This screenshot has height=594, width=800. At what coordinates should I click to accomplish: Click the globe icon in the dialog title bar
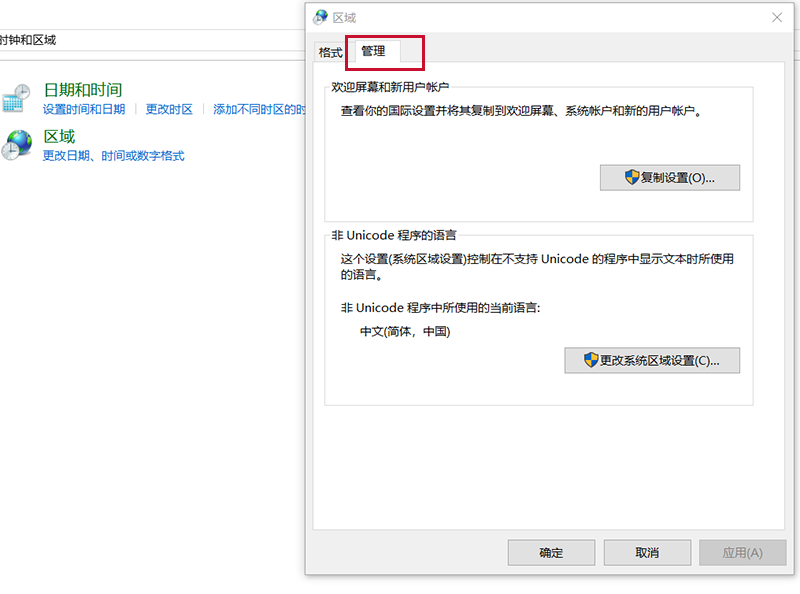320,17
